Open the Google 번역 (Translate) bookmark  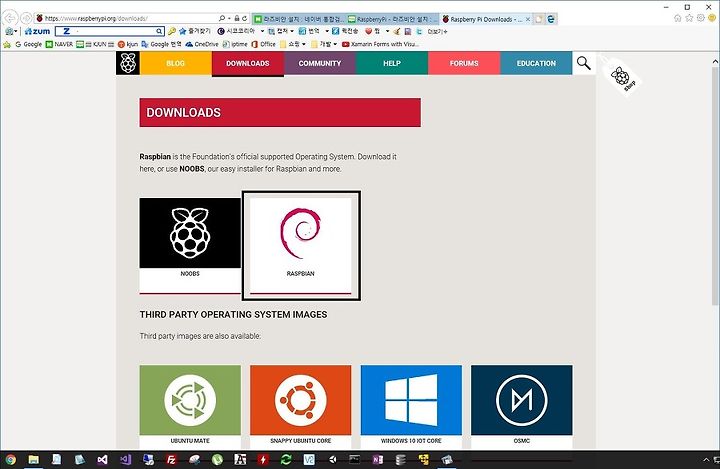coord(162,44)
